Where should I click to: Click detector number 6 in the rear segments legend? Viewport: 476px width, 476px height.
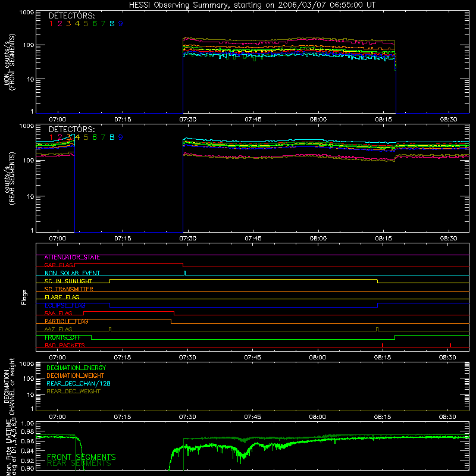pos(95,137)
